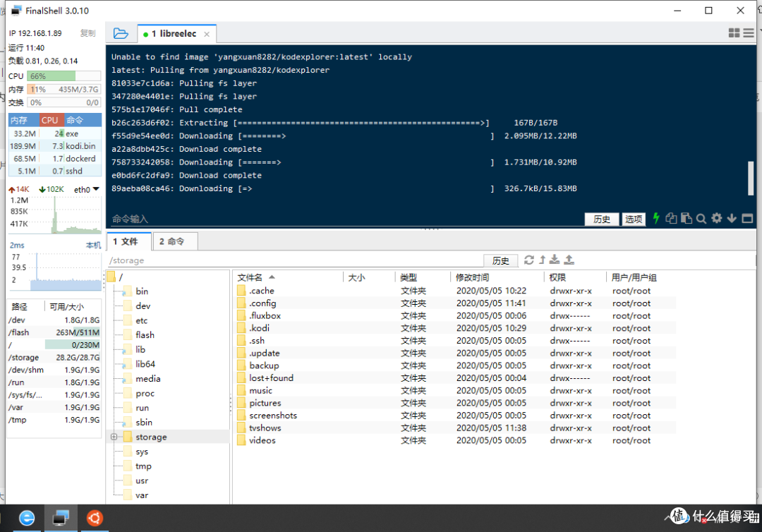Screen dimensions: 762x532
Task: Click the terminal search magnifier icon
Action: tap(701, 219)
